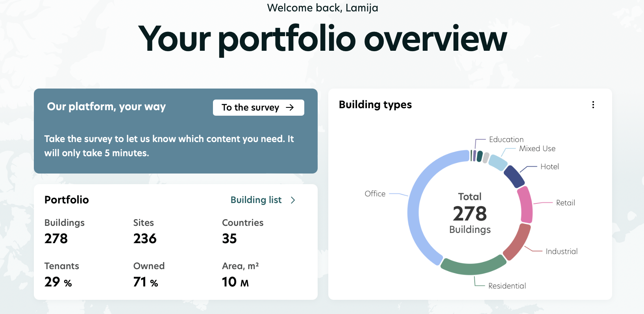This screenshot has height=314, width=644.
Task: Click the Office chart label
Action: 375,194
